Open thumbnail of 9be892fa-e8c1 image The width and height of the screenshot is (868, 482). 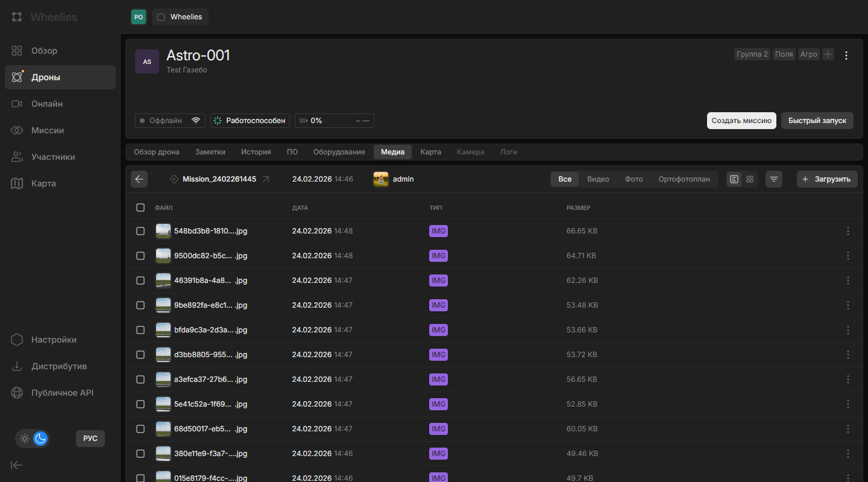tap(163, 305)
